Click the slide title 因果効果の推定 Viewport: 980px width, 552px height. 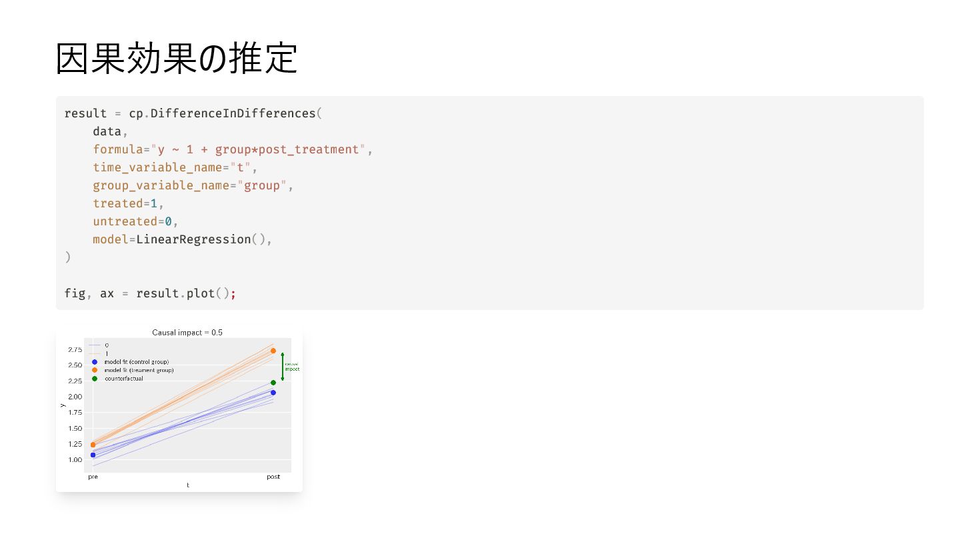coord(177,58)
